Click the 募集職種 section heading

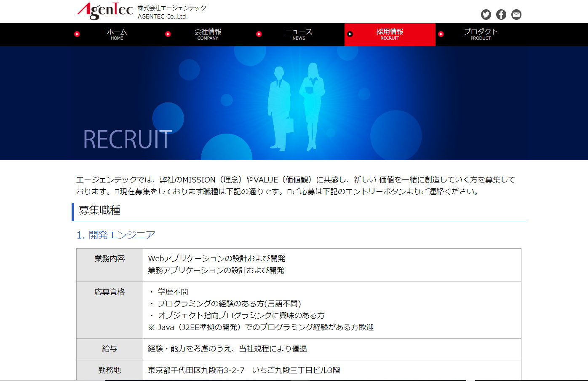tap(100, 210)
